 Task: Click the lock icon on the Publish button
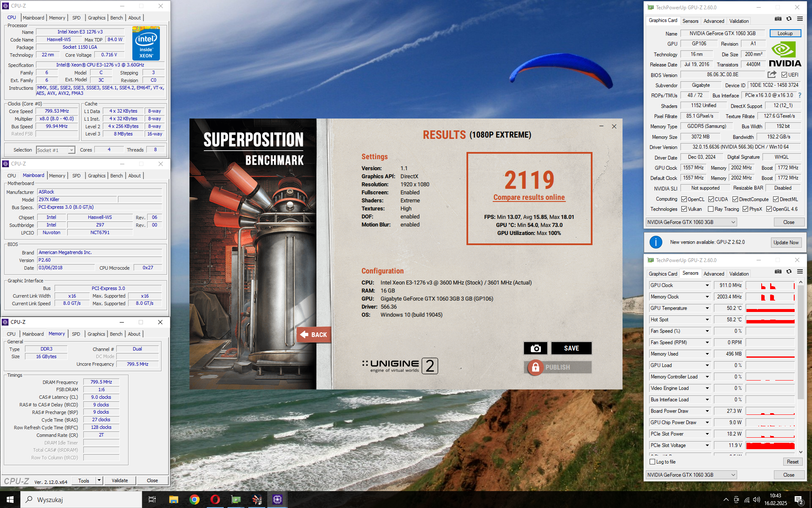coord(535,367)
